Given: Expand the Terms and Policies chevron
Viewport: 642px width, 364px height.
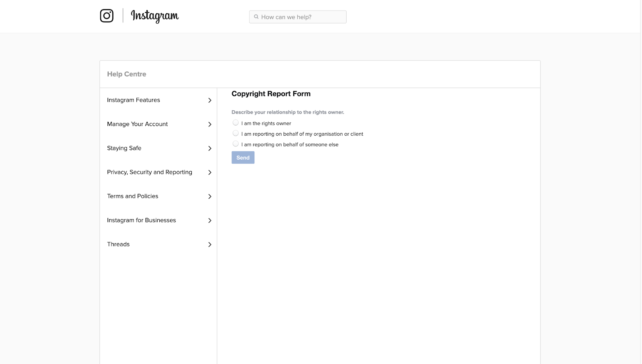Looking at the screenshot, I should pyautogui.click(x=209, y=196).
